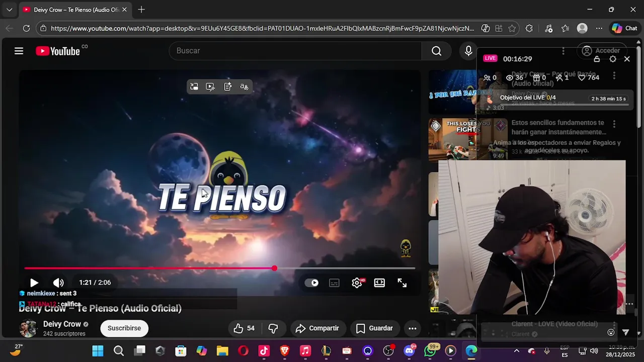Play the Te Pienso video

[34, 283]
